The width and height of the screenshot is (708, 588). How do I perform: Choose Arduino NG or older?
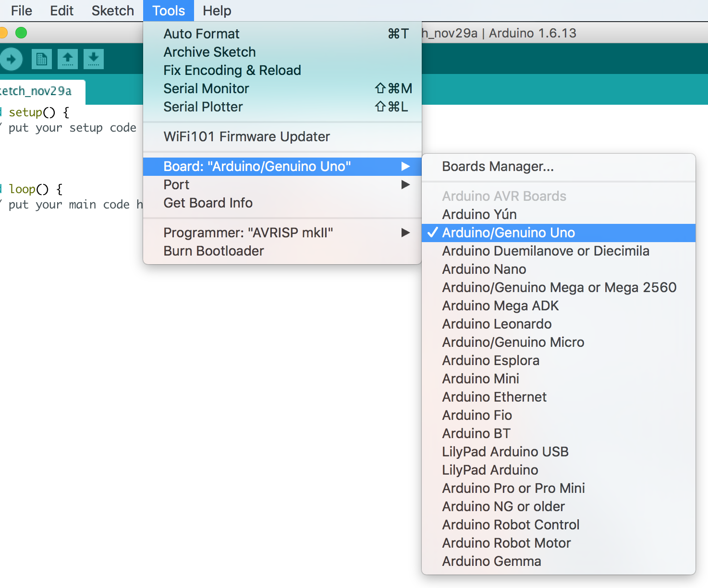tap(559, 506)
